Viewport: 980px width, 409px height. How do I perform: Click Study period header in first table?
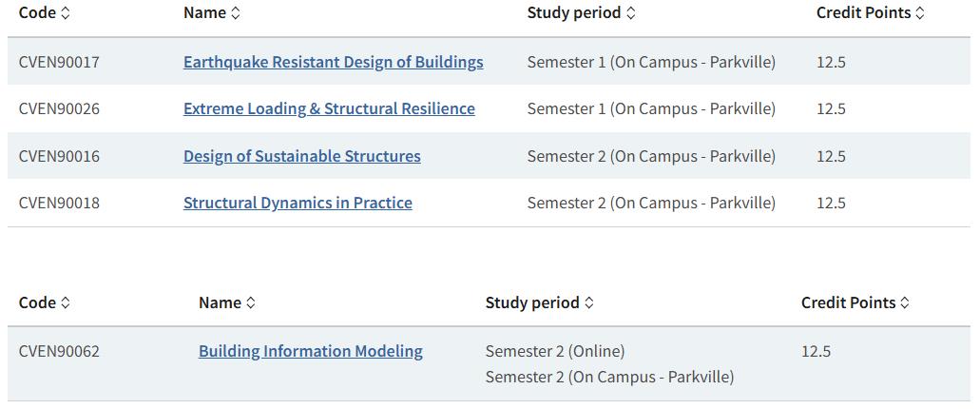pyautogui.click(x=574, y=13)
